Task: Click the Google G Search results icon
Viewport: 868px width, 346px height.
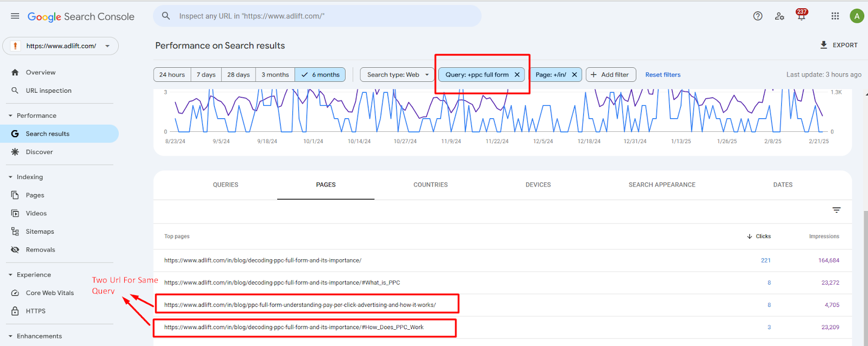Action: click(x=15, y=134)
